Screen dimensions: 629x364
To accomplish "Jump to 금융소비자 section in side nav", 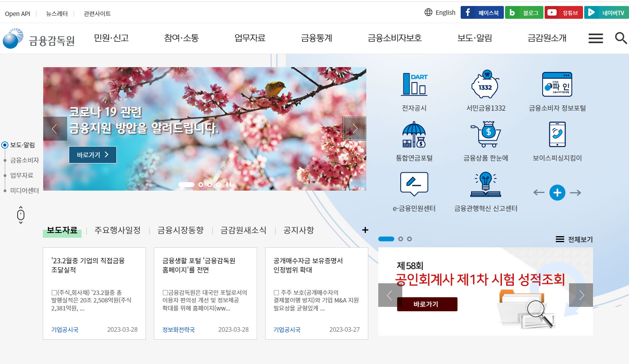I will click(x=24, y=160).
